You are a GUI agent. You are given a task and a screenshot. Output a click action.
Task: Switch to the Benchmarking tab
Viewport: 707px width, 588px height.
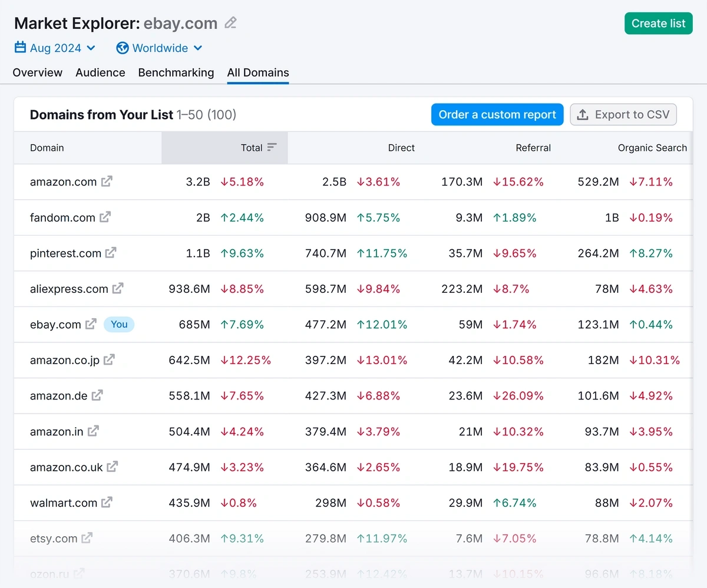(176, 72)
